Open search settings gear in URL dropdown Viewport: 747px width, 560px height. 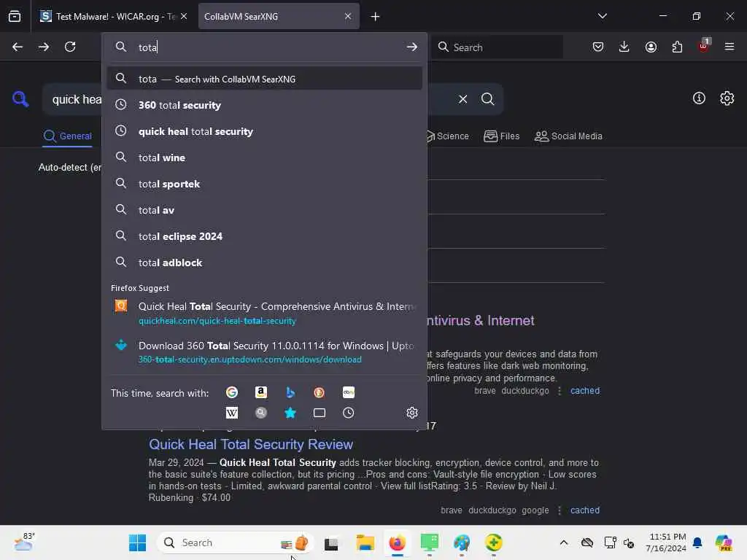pyautogui.click(x=412, y=413)
